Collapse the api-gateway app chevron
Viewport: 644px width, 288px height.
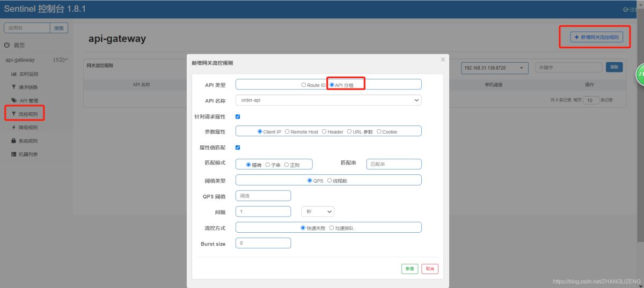pos(66,60)
